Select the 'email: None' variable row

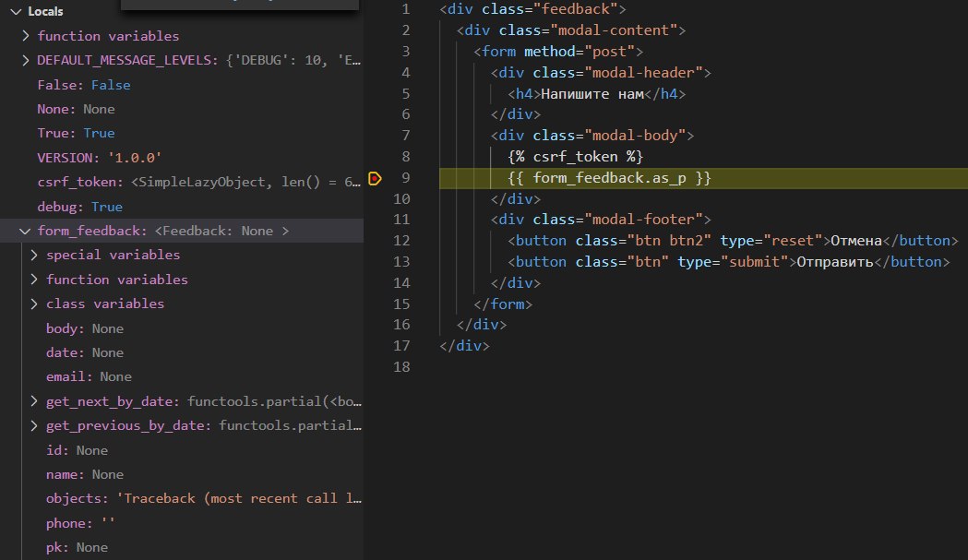point(182,376)
